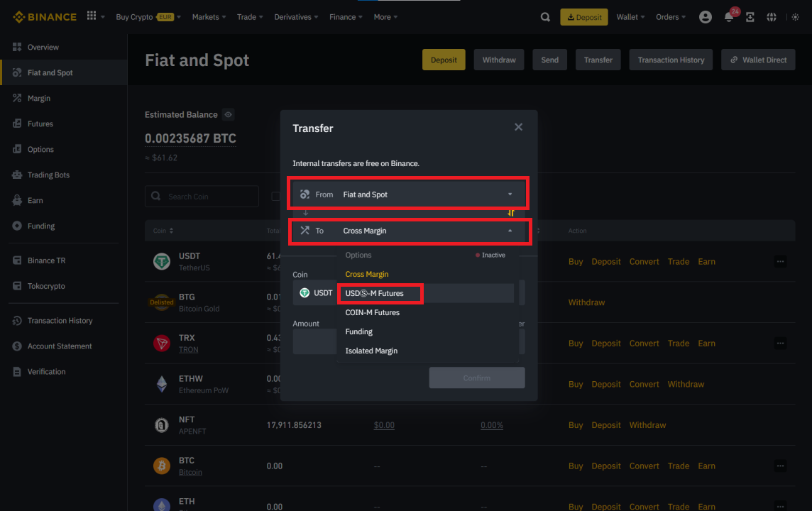Viewport: 812px width, 511px height.
Task: Open the notifications bell icon
Action: pyautogui.click(x=729, y=17)
